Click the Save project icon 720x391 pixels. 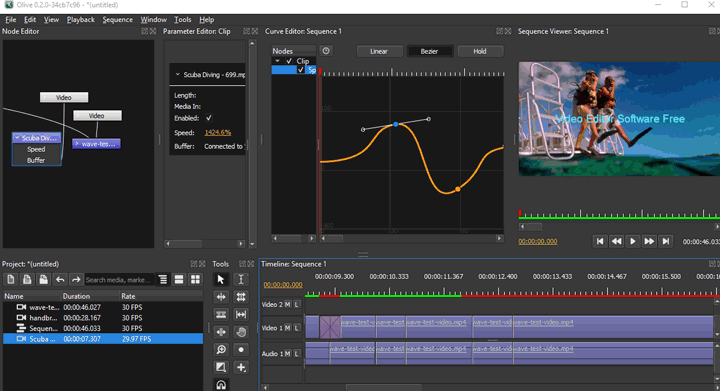[x=43, y=279]
